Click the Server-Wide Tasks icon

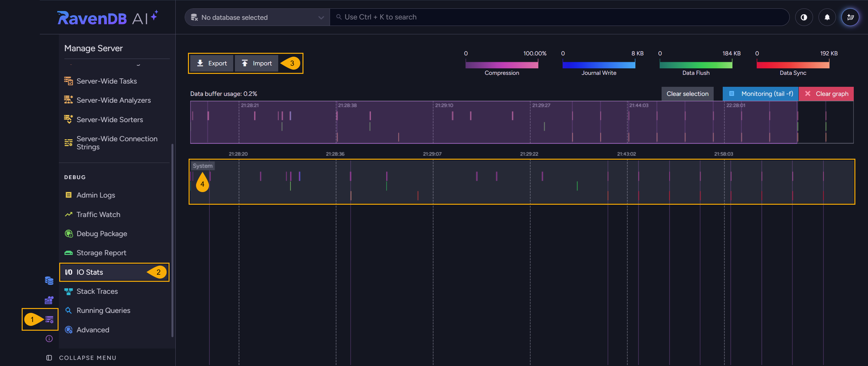pyautogui.click(x=69, y=81)
